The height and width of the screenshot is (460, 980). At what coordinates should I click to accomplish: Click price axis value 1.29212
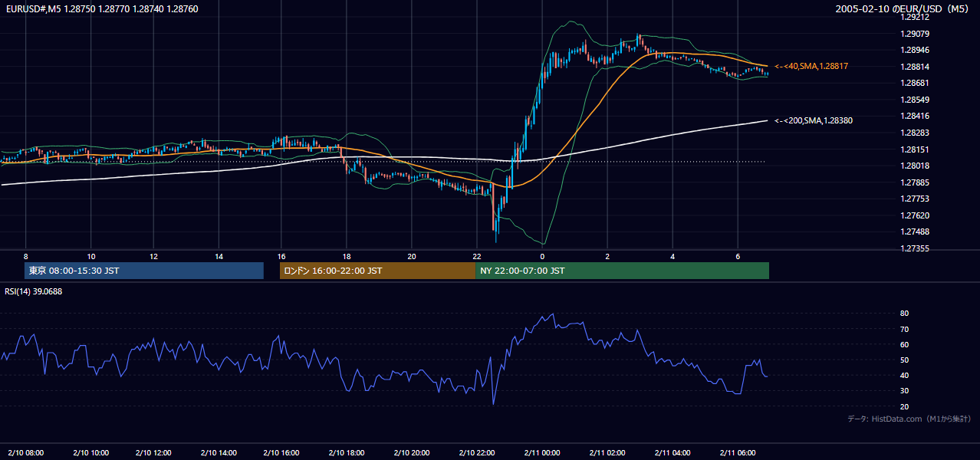click(916, 17)
